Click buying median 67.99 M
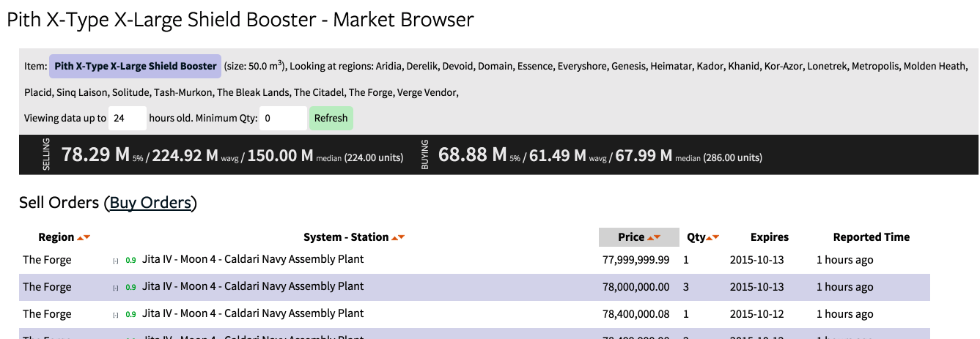This screenshot has height=339, width=980. coord(644,155)
